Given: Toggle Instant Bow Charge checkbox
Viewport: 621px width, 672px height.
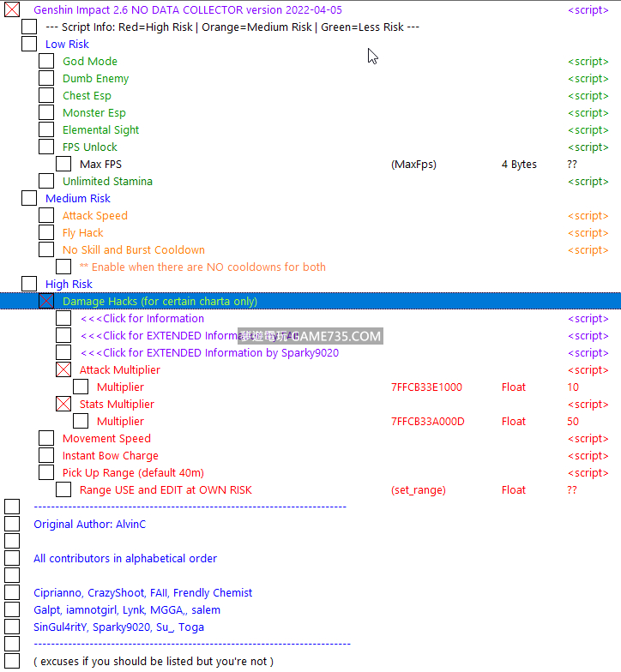Looking at the screenshot, I should 46,456.
